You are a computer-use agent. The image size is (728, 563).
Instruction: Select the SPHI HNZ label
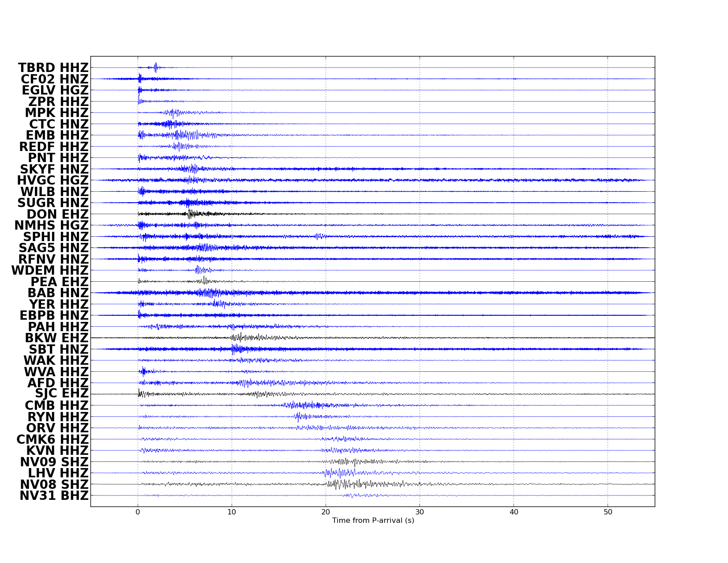click(56, 237)
